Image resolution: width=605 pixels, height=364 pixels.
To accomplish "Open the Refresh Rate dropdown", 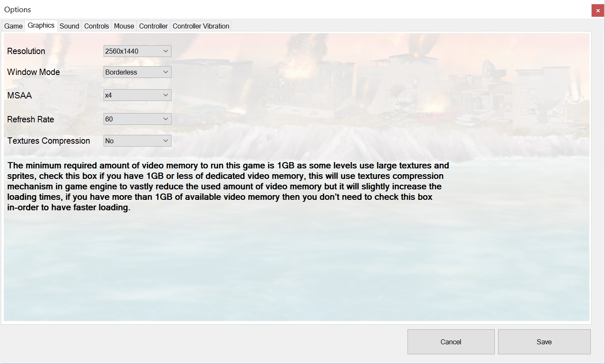I will (x=137, y=119).
